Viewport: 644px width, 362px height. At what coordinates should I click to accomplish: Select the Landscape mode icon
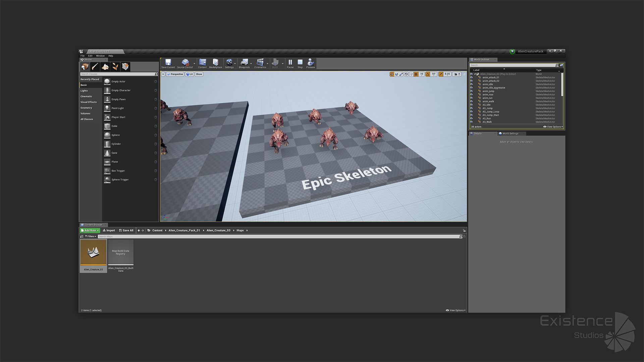point(105,67)
